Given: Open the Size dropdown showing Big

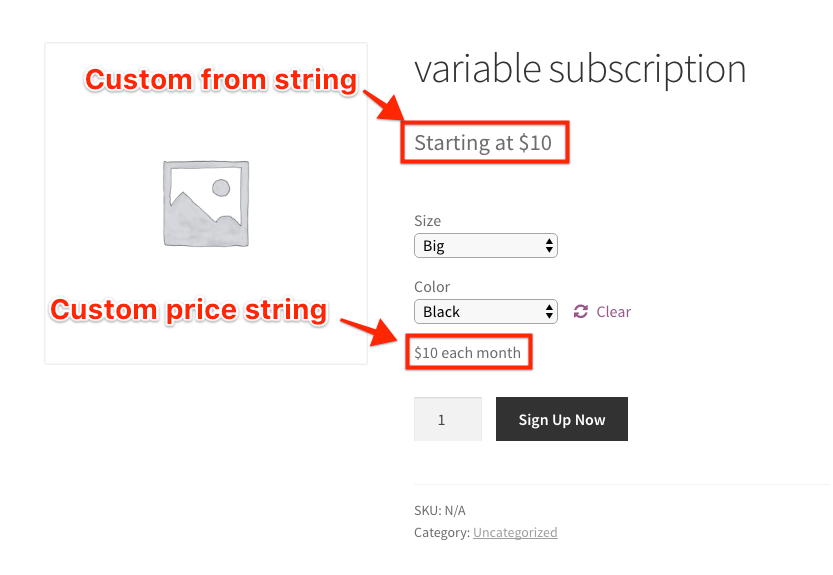Looking at the screenshot, I should (x=486, y=246).
